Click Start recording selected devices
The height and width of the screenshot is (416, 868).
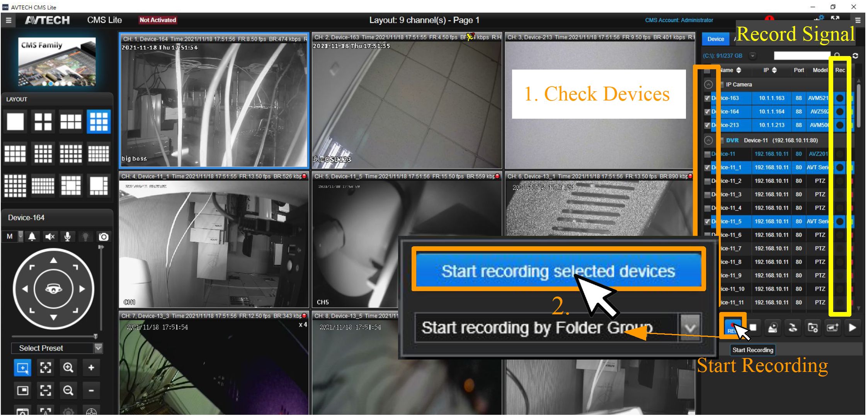tap(558, 271)
